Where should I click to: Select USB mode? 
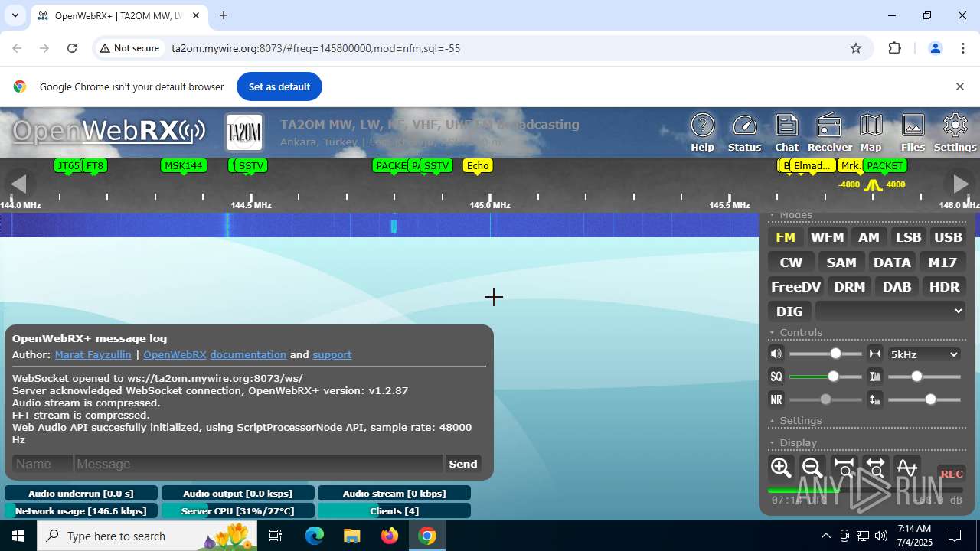coord(948,237)
